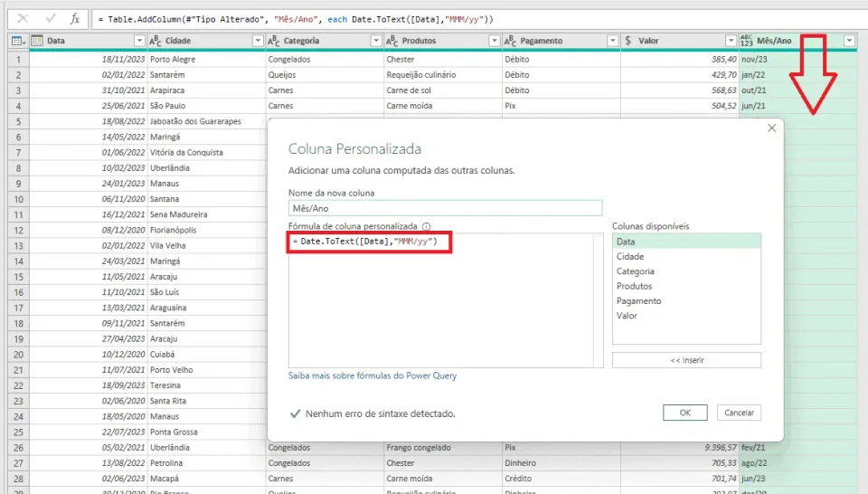The image size is (868, 494).
Task: Select row number 1 header
Action: pyautogui.click(x=18, y=59)
